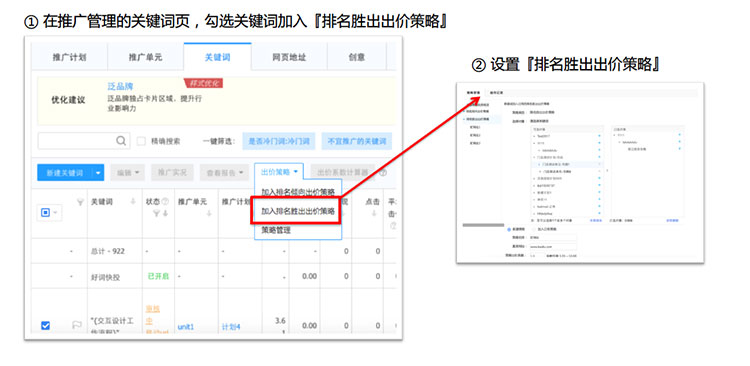
Task: Select the 关键词 tab
Action: coord(218,57)
